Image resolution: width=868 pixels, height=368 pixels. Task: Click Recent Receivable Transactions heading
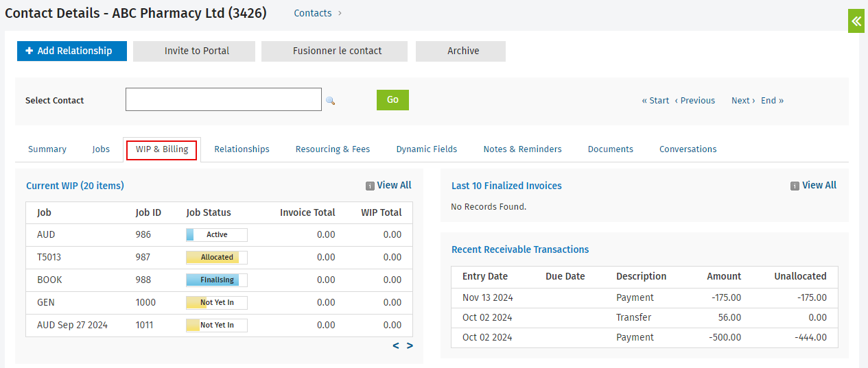tap(520, 249)
